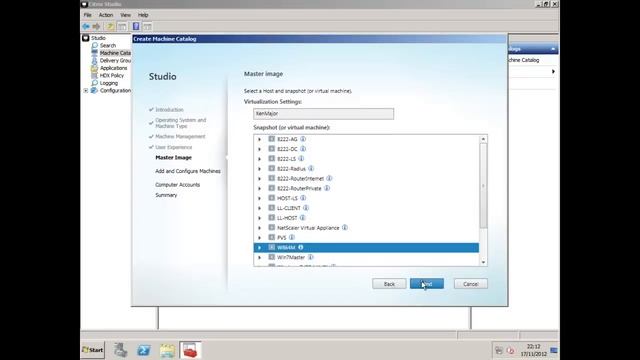Expand the 8222-AG snapshot tree
The height and width of the screenshot is (360, 640).
click(260, 140)
